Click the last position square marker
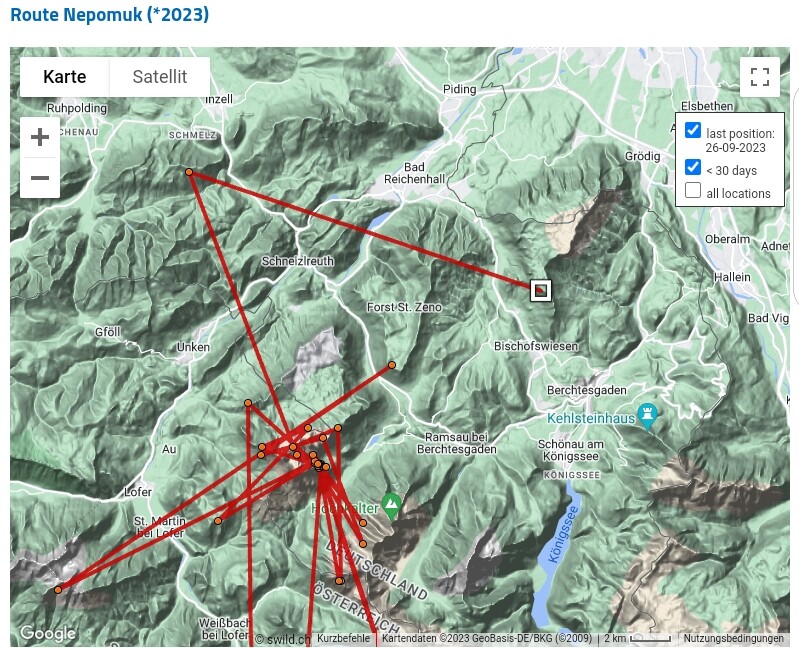The width and height of the screenshot is (799, 648). (x=541, y=290)
